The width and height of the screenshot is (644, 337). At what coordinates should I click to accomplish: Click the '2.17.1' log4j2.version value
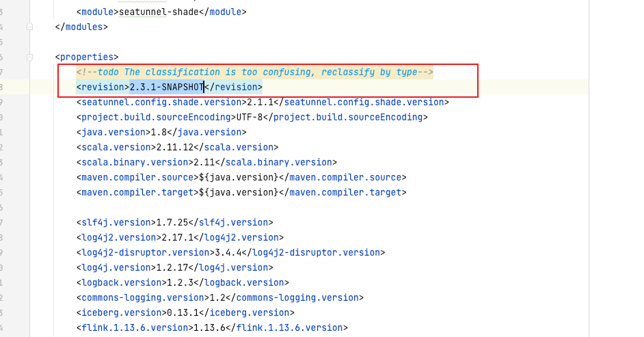178,238
